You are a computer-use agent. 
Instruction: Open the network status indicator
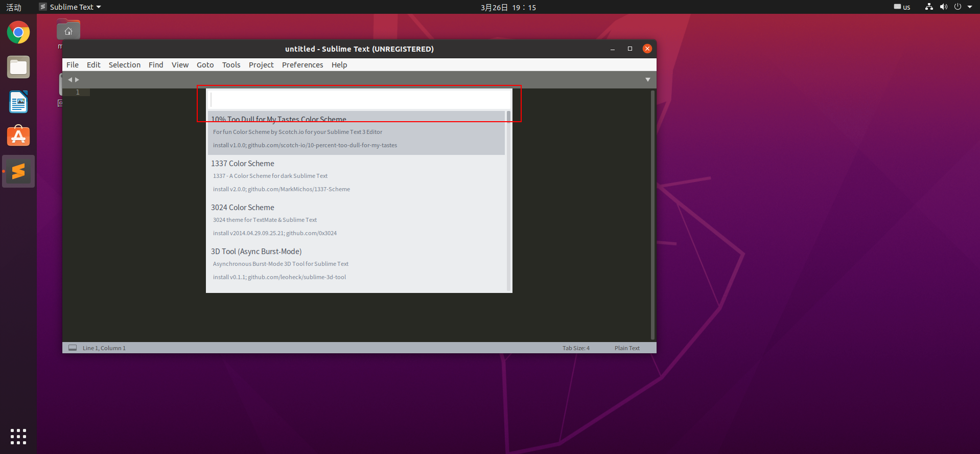(x=929, y=7)
